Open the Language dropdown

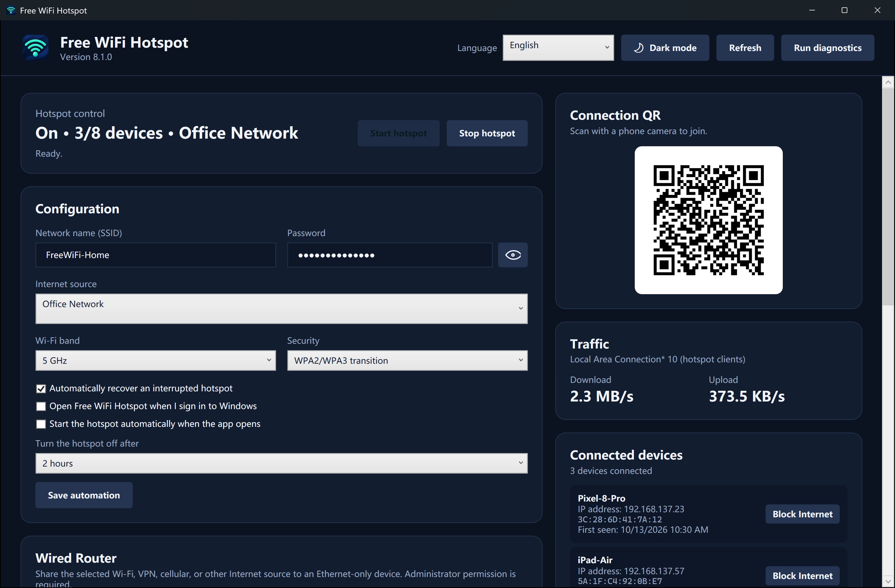(558, 48)
